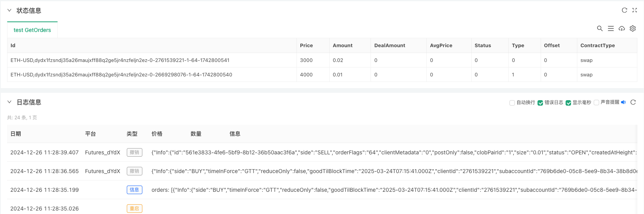Viewport: 644px width, 214px height.
Task: Click the first 撤销 tag at 11:28:39.407
Action: point(134,152)
